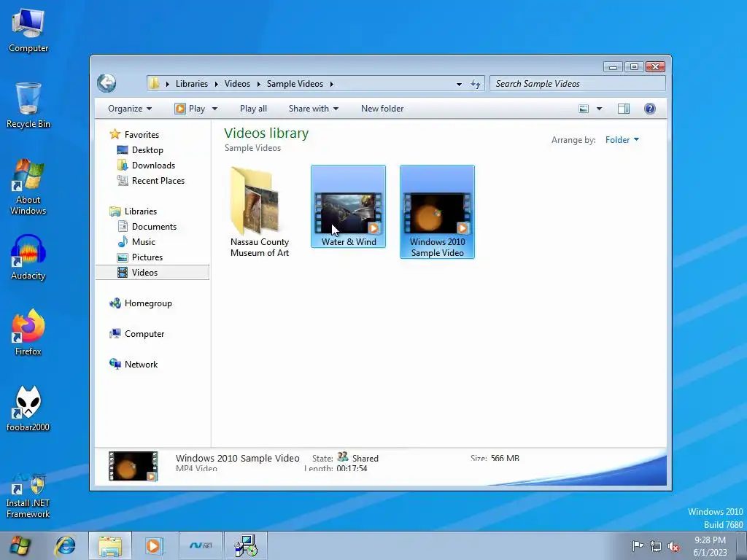This screenshot has width=747, height=560.
Task: Open Windows Media Player from taskbar
Action: [153, 545]
